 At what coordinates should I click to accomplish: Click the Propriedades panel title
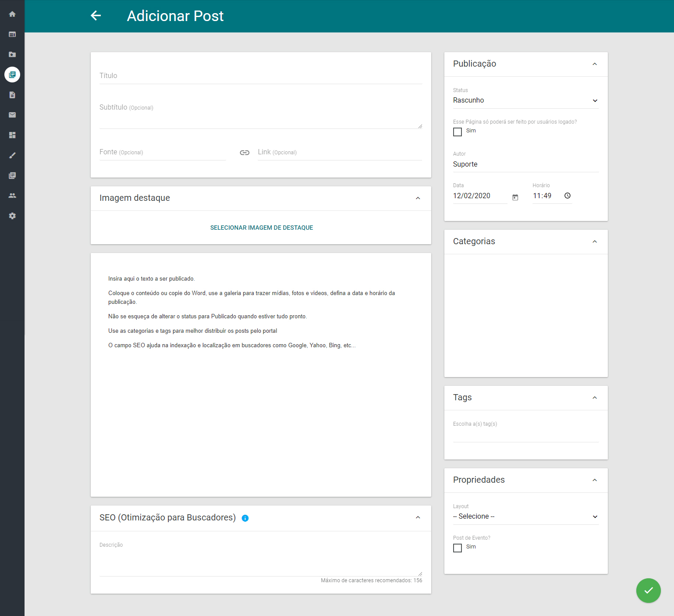click(x=479, y=480)
